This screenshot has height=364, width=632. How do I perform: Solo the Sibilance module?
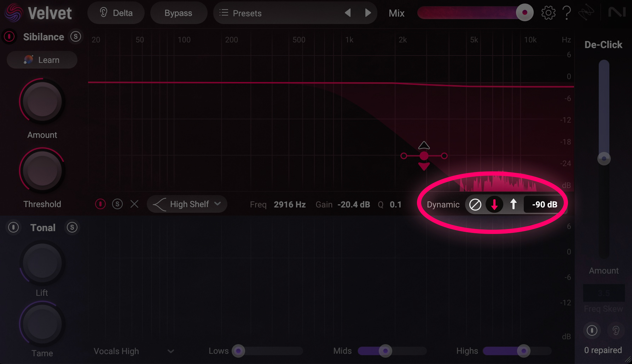(76, 36)
